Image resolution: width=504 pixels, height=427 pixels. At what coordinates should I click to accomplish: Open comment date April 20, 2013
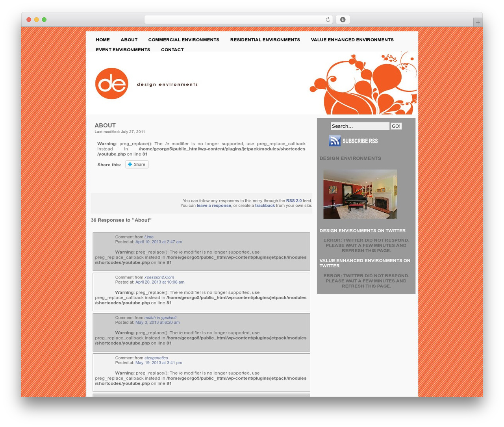(x=160, y=282)
